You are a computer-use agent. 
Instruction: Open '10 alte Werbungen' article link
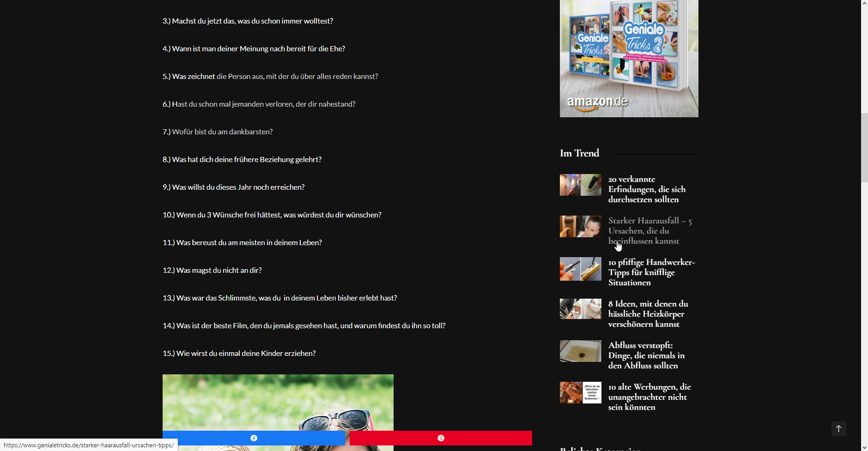coord(649,397)
